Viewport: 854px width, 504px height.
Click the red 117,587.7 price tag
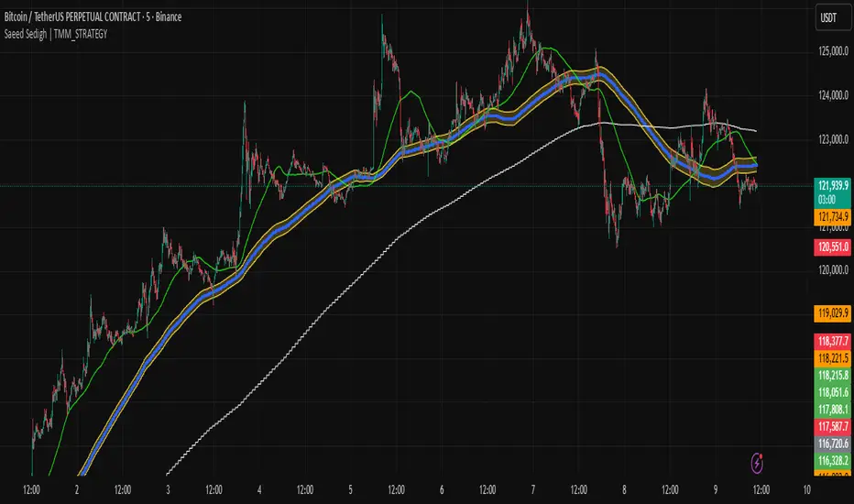coord(833,426)
